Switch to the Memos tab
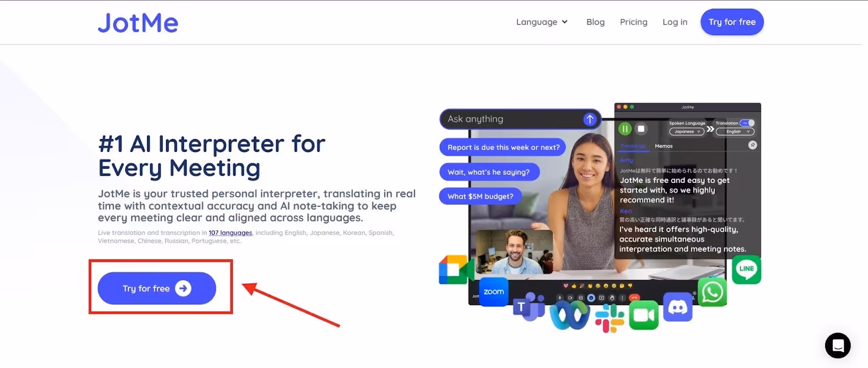The width and height of the screenshot is (868, 368). coord(663,146)
